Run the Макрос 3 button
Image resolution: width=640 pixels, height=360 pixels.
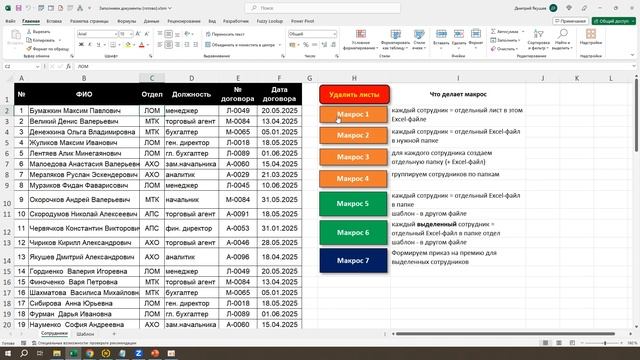point(353,157)
